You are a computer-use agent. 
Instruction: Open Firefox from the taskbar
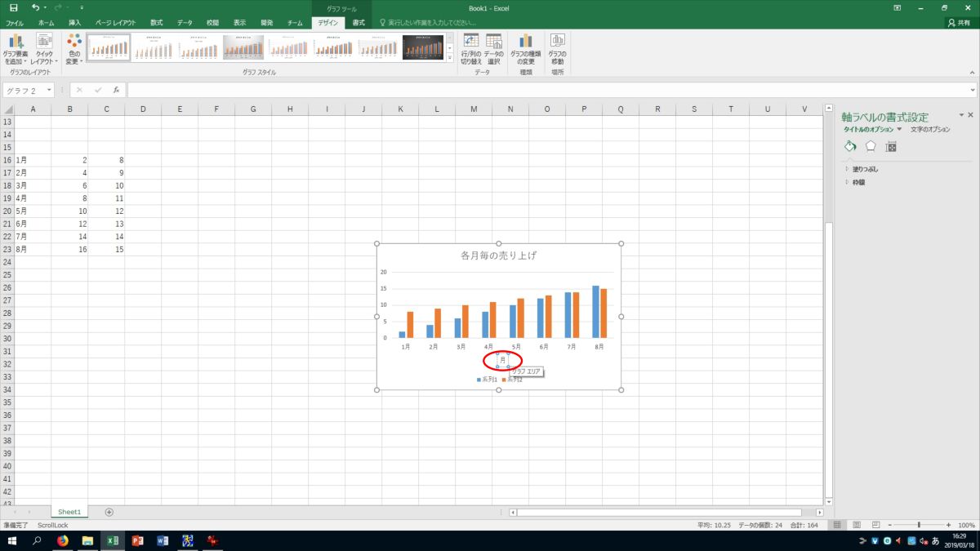coord(63,540)
